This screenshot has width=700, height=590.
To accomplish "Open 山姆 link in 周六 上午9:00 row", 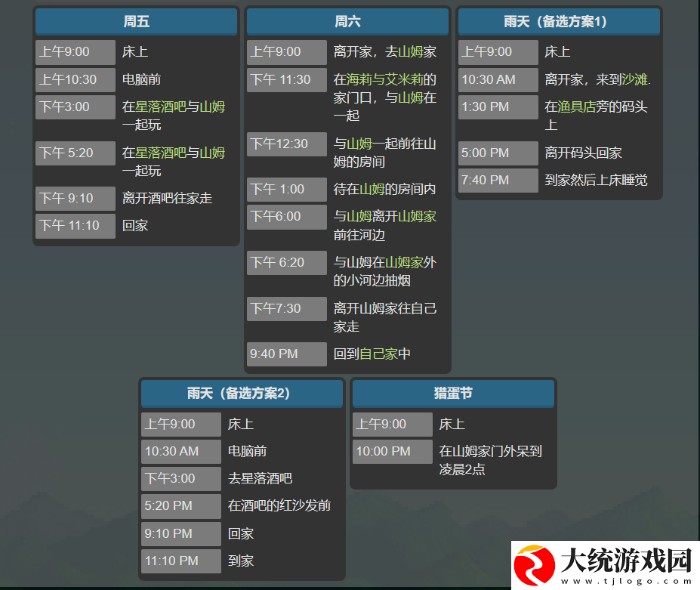I will [410, 52].
